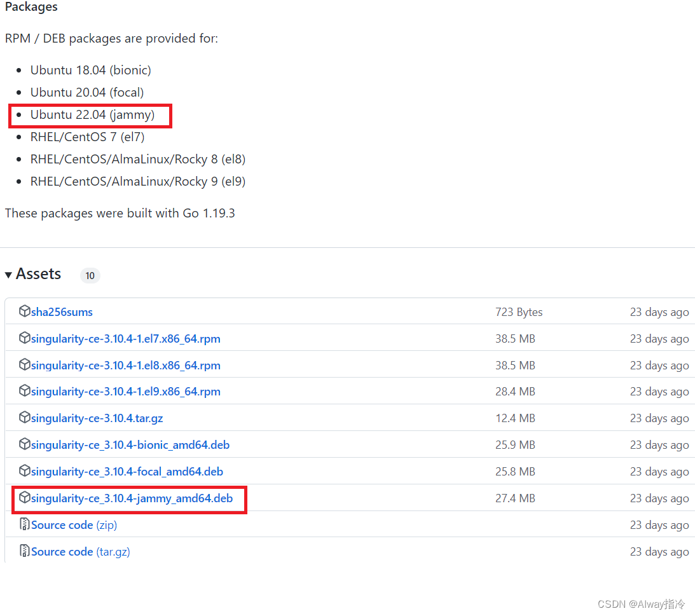This screenshot has width=695, height=616.
Task: Click package icon beside singularity-ce-3.10.4.tar.gz
Action: 24,417
